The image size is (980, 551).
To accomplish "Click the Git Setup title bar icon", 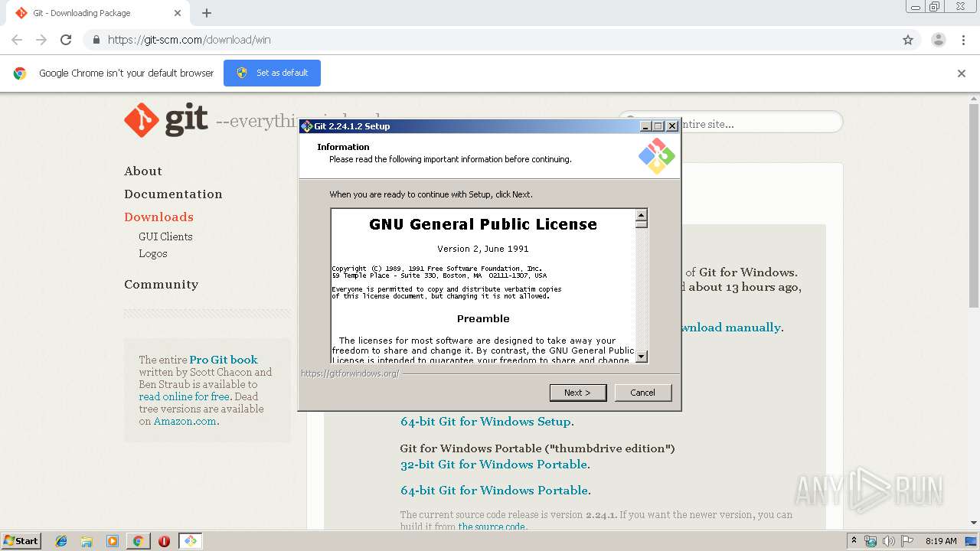I will 306,126.
